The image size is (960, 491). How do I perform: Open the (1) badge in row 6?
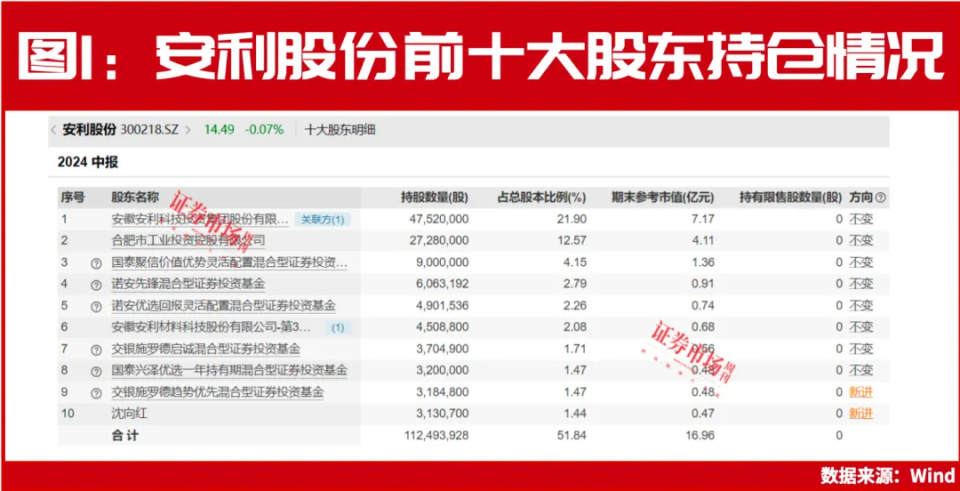click(x=337, y=328)
